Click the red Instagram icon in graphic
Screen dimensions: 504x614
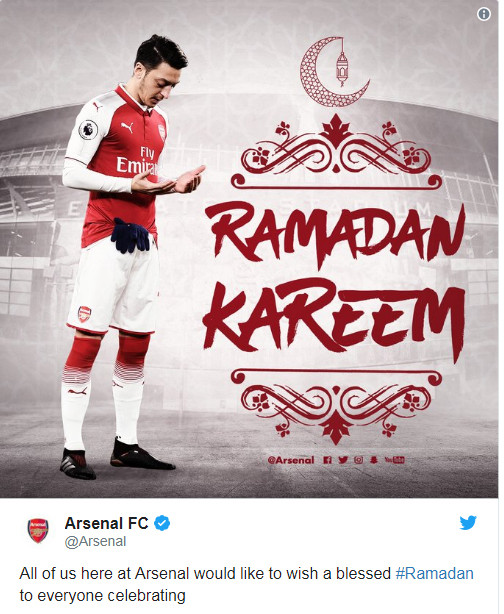click(x=358, y=460)
